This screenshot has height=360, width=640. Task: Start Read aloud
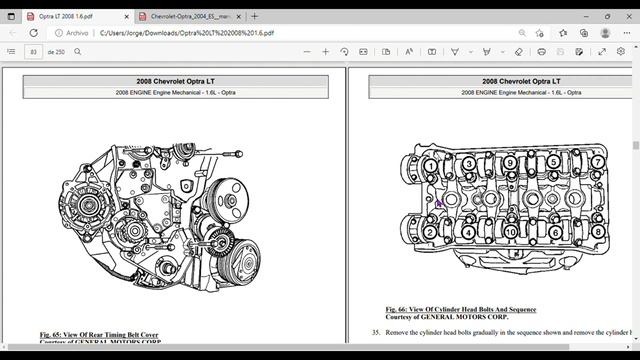409,52
